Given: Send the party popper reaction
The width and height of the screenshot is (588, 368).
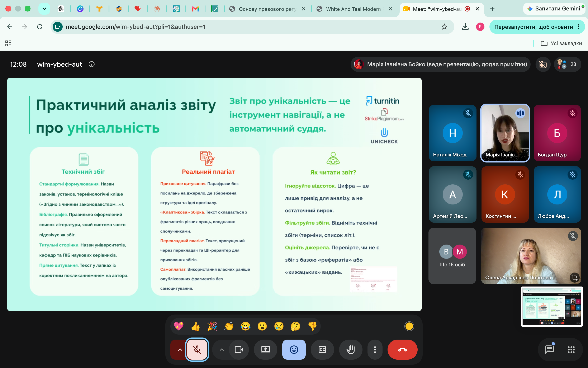Looking at the screenshot, I should click(212, 326).
